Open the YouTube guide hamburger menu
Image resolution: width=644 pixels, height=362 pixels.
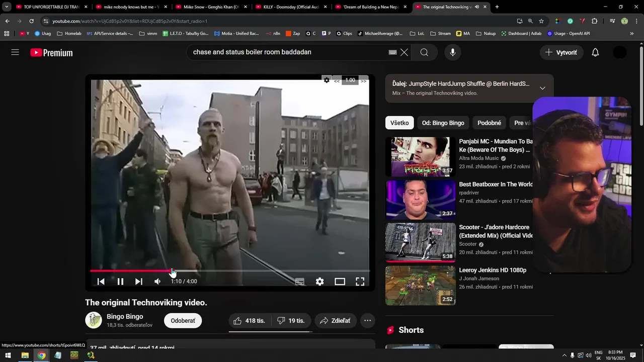pos(15,52)
